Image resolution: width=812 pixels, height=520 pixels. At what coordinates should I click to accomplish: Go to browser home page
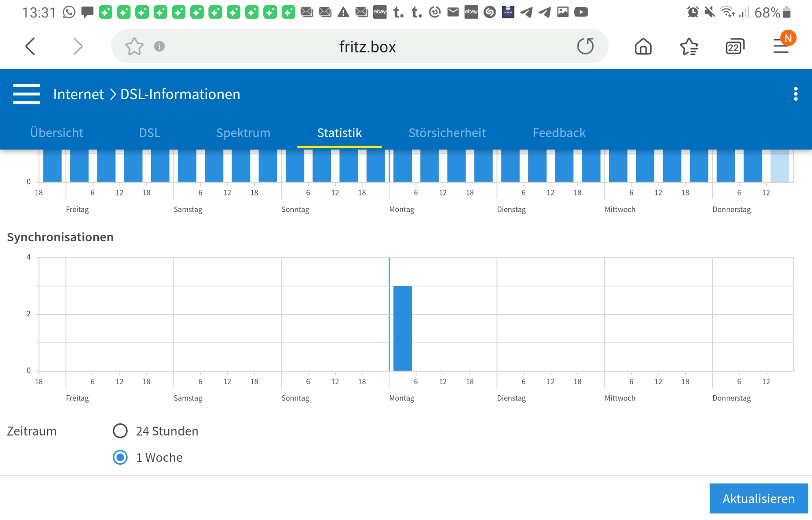point(643,46)
